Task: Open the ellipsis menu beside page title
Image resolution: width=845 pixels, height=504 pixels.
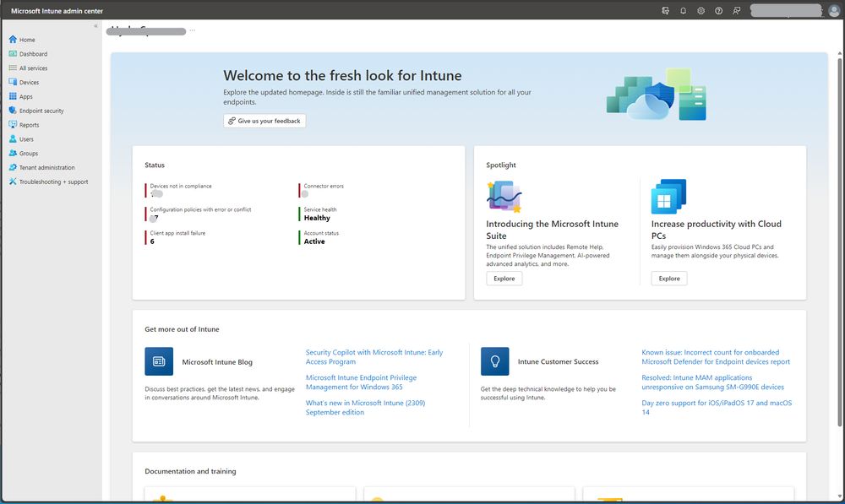Action: (x=193, y=30)
